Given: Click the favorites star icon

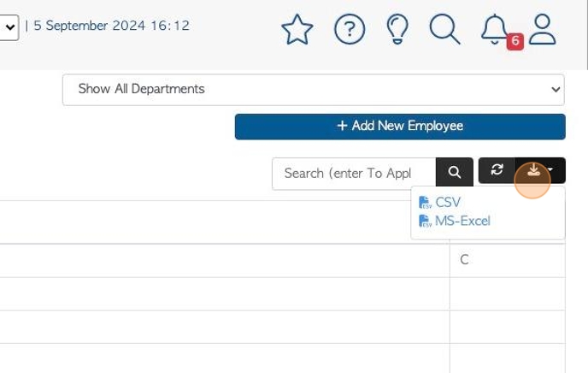Looking at the screenshot, I should (297, 30).
